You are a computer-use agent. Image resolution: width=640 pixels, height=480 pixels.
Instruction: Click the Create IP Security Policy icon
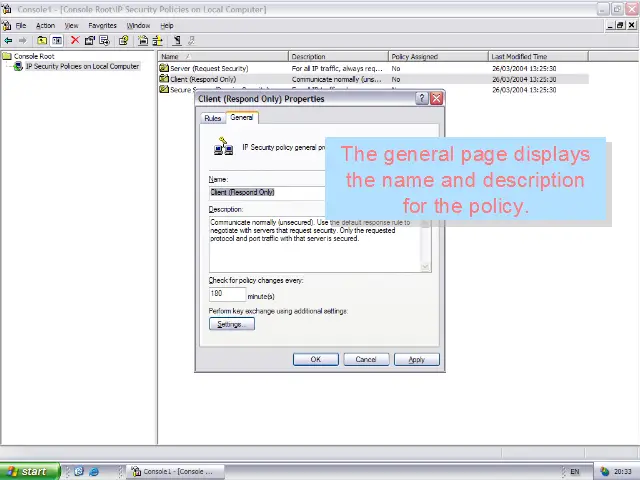pos(143,41)
